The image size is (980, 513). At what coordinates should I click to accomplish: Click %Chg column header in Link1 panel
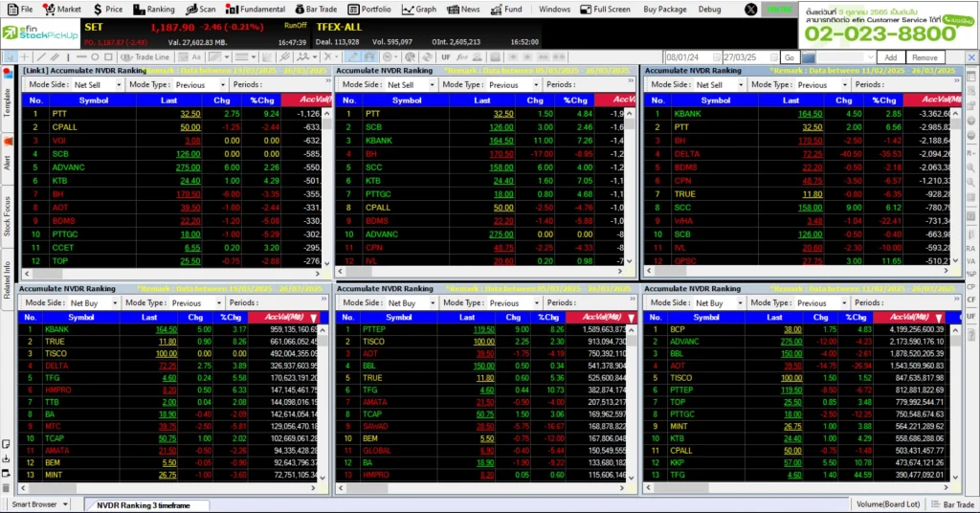(262, 100)
